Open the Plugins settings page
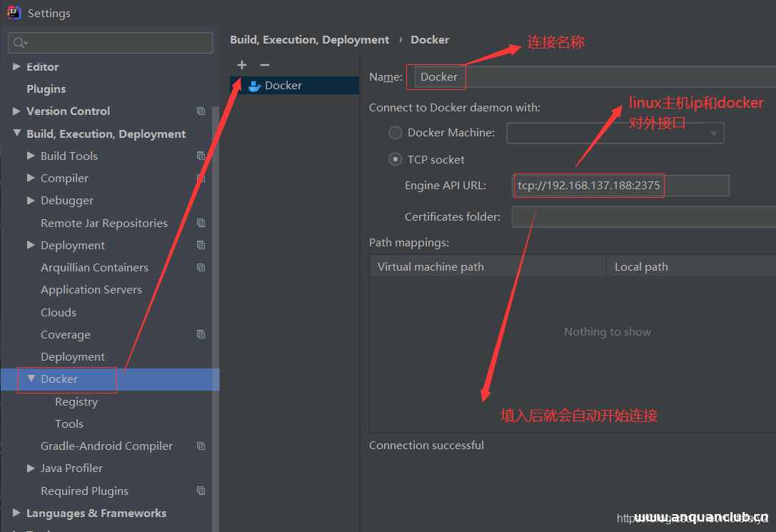 [x=46, y=89]
